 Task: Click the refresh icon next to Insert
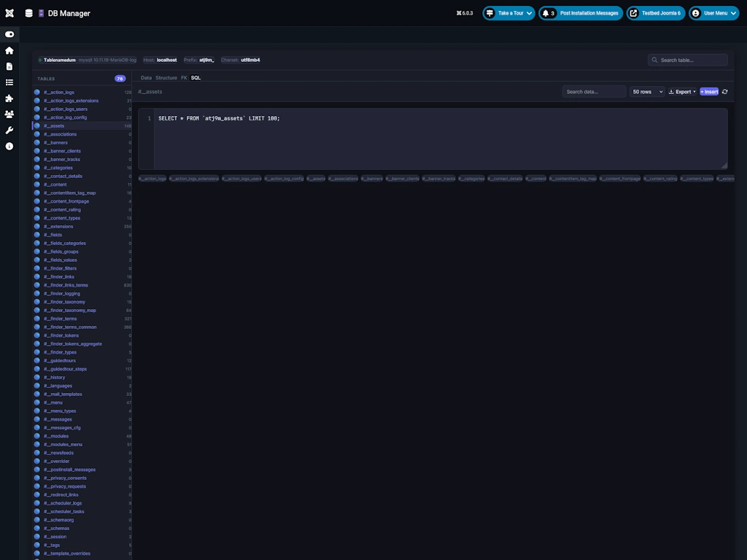[x=724, y=91]
